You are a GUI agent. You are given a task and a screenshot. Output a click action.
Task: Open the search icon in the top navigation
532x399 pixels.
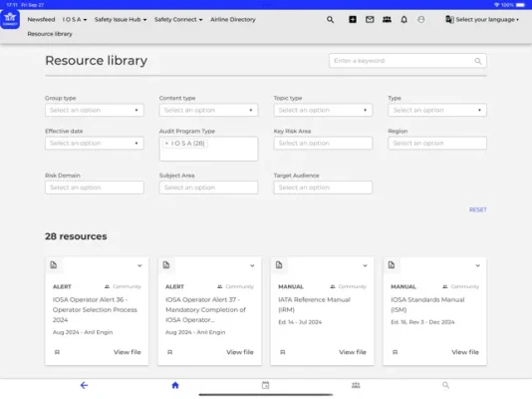coord(330,20)
